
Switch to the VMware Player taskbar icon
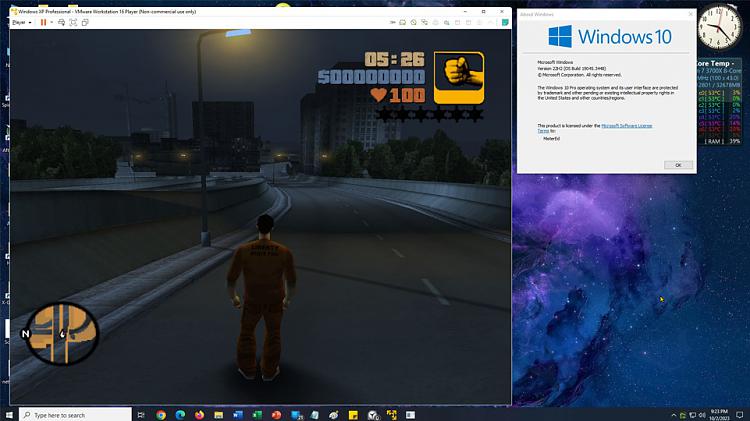pyautogui.click(x=392, y=415)
